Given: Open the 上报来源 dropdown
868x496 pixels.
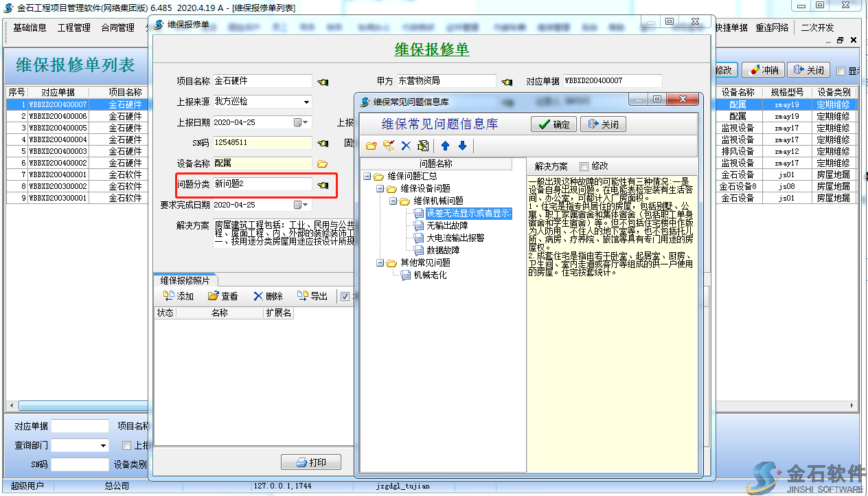Looking at the screenshot, I should coord(306,102).
